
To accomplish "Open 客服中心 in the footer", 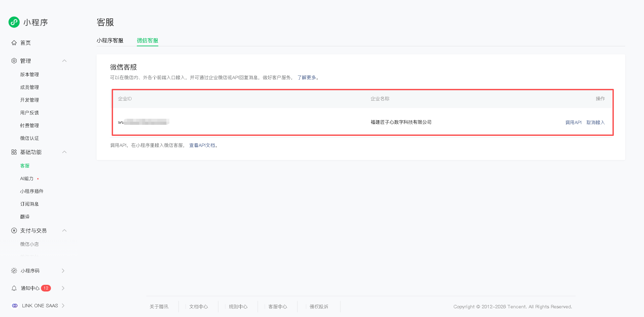I will 278,307.
